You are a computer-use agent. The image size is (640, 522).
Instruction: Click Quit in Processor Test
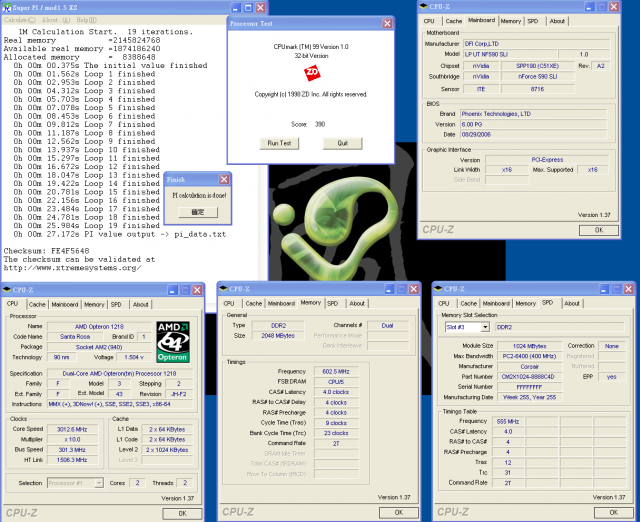[342, 143]
